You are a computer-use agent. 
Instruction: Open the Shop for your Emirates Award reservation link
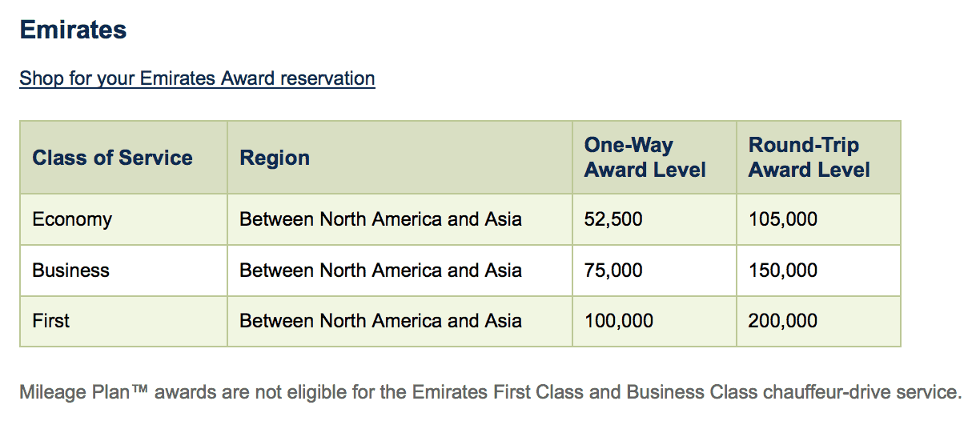(x=197, y=78)
